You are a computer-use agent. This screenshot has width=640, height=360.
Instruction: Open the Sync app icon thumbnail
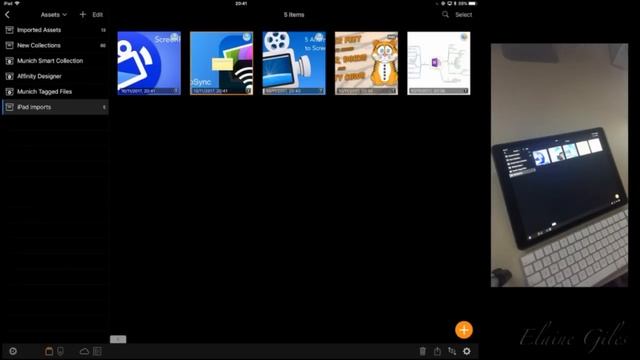(222, 63)
